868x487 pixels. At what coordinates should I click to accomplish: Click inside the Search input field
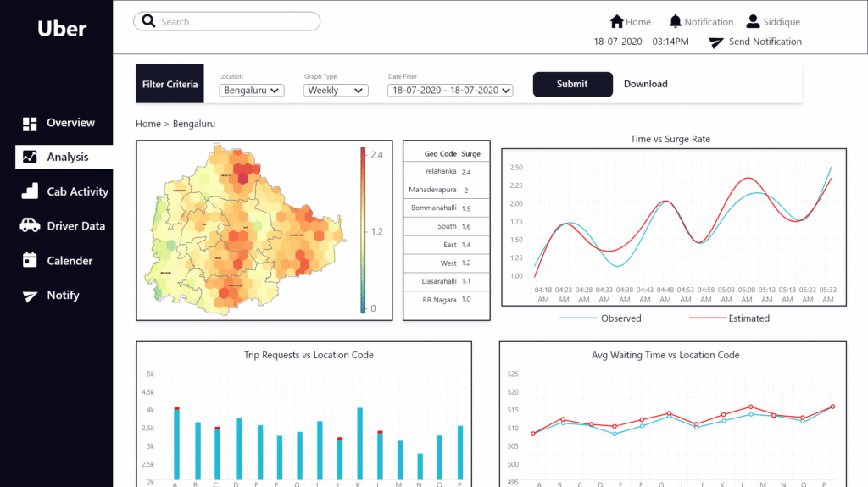pyautogui.click(x=233, y=22)
